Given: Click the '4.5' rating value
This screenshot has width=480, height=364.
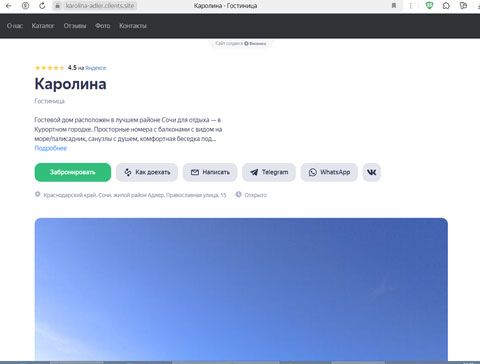Looking at the screenshot, I should pos(72,68).
